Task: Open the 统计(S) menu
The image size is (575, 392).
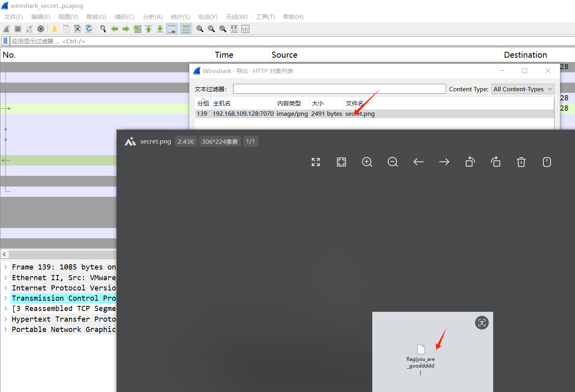Action: [180, 17]
